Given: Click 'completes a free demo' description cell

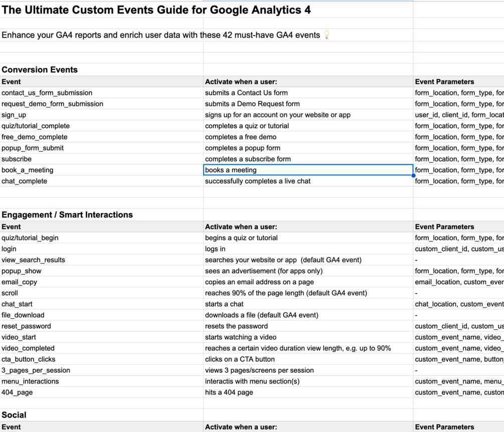Looking at the screenshot, I should pos(241,137).
